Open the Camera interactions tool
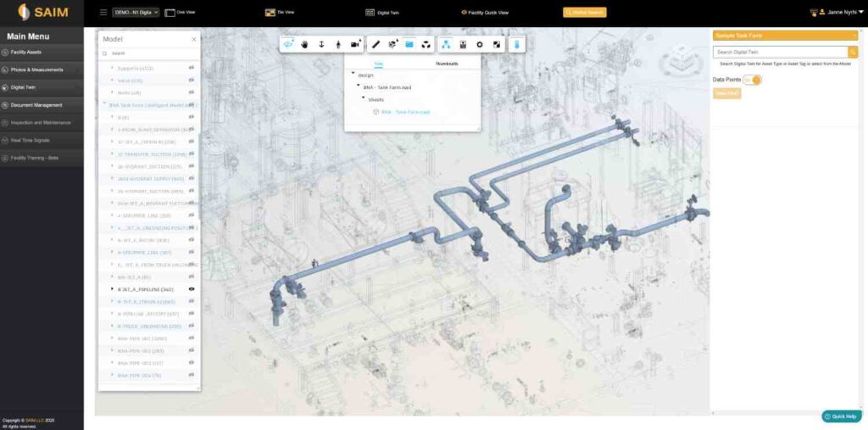The height and width of the screenshot is (430, 868). coord(355,44)
